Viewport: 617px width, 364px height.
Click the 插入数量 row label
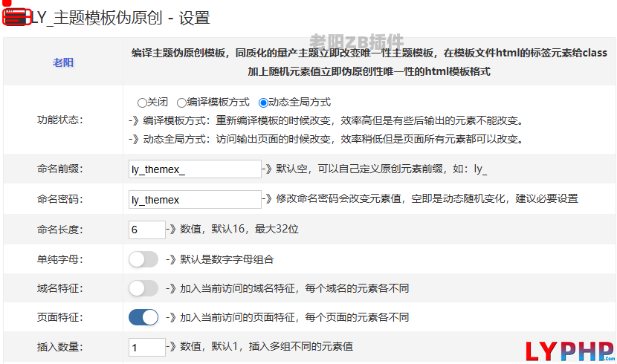pos(59,347)
